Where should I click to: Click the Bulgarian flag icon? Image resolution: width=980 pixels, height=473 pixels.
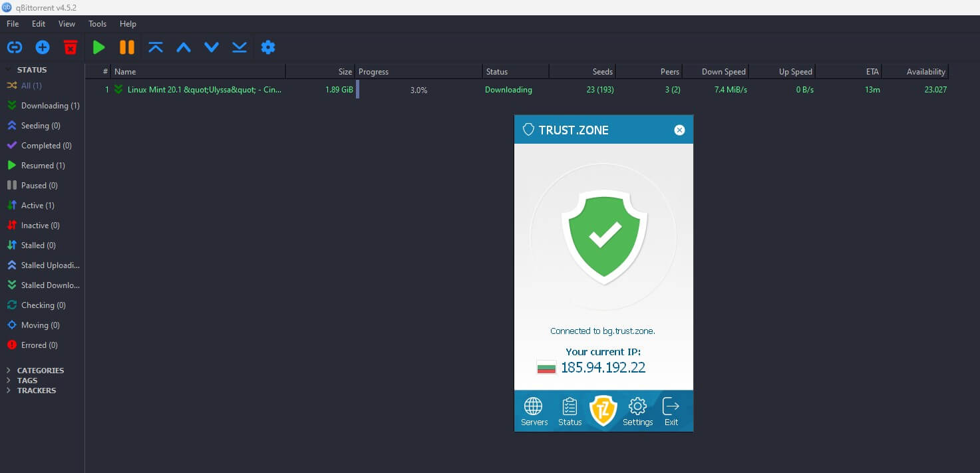546,367
